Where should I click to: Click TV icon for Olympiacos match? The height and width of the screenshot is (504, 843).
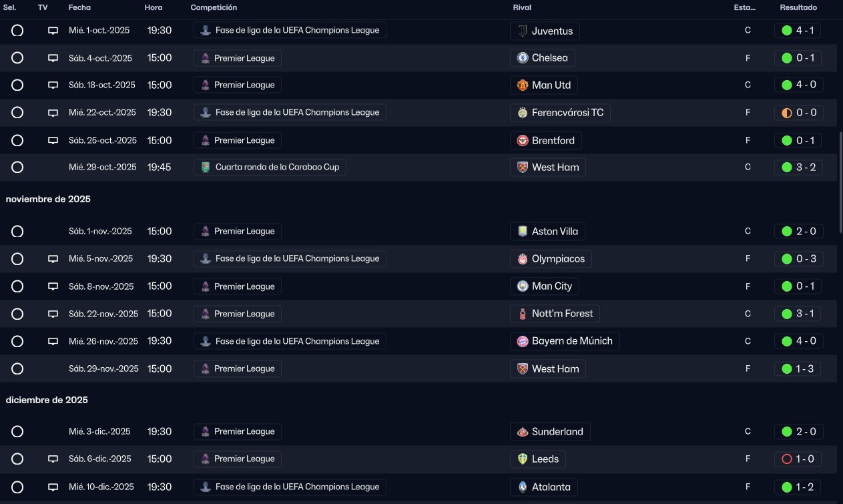coord(53,259)
